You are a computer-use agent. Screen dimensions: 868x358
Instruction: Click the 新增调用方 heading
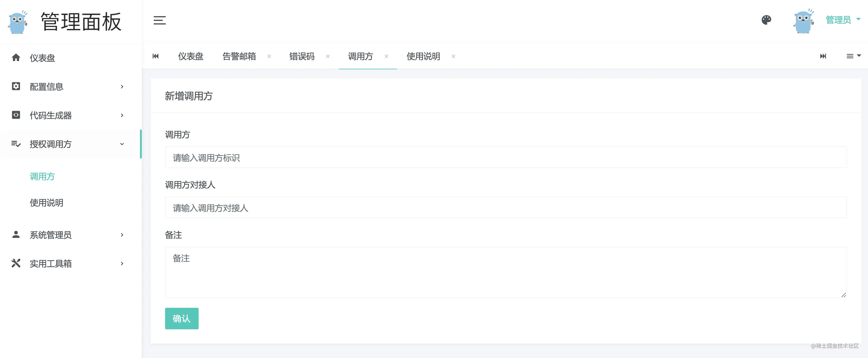(x=189, y=96)
